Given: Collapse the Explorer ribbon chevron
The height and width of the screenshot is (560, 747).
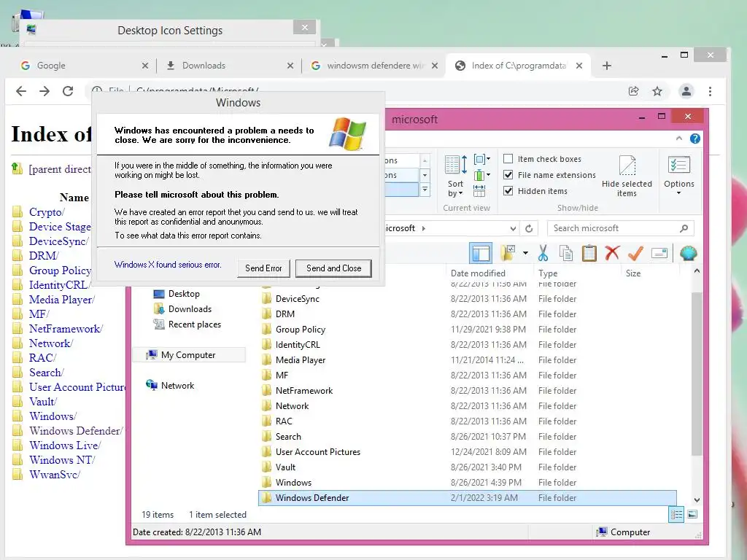Looking at the screenshot, I should coord(679,139).
